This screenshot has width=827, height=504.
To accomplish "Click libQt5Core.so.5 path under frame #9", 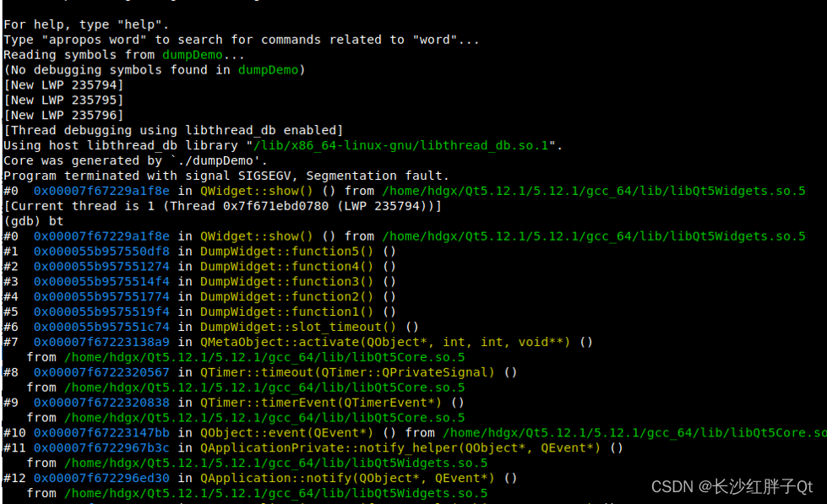I will tap(264, 418).
